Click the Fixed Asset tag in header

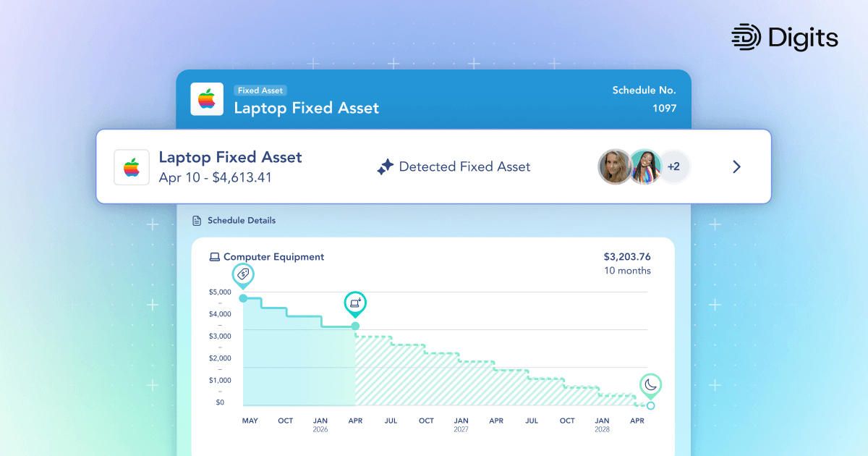coord(260,90)
